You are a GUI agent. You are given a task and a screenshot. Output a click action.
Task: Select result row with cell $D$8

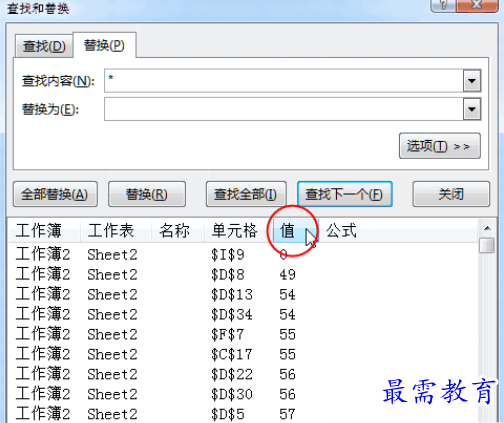(x=243, y=275)
